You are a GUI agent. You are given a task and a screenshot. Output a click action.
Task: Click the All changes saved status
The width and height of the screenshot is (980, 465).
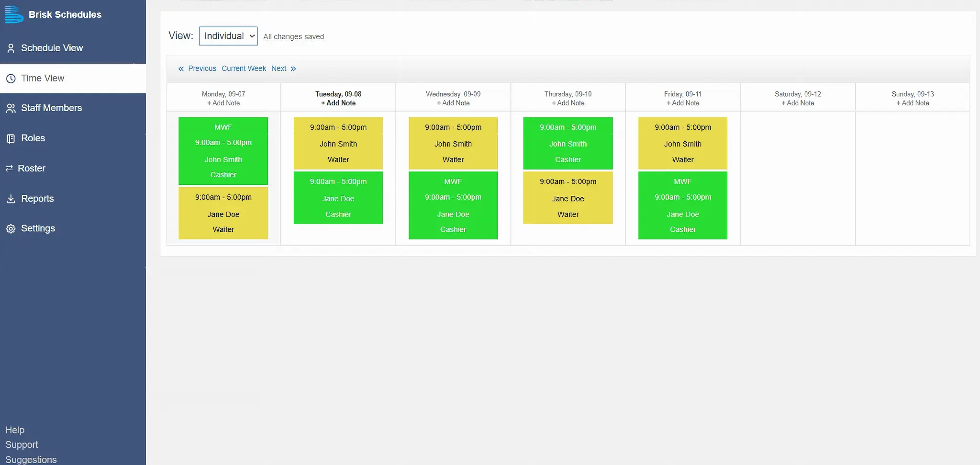tap(293, 36)
